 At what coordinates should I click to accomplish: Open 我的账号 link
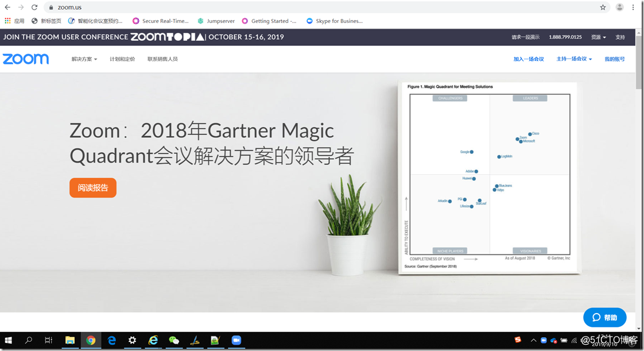(x=614, y=59)
